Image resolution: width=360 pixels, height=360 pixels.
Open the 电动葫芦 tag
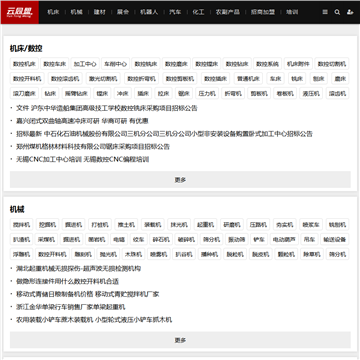pos(284,239)
